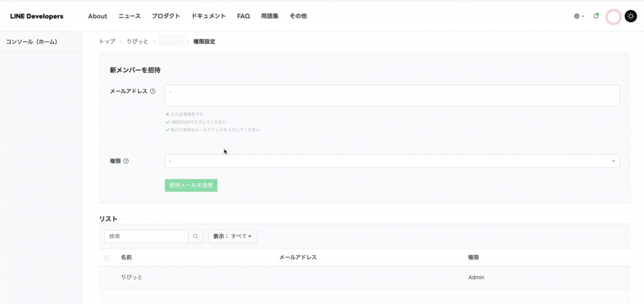This screenshot has width=644, height=304.
Task: Click help icon beside メールアドレス label
Action: tap(153, 91)
